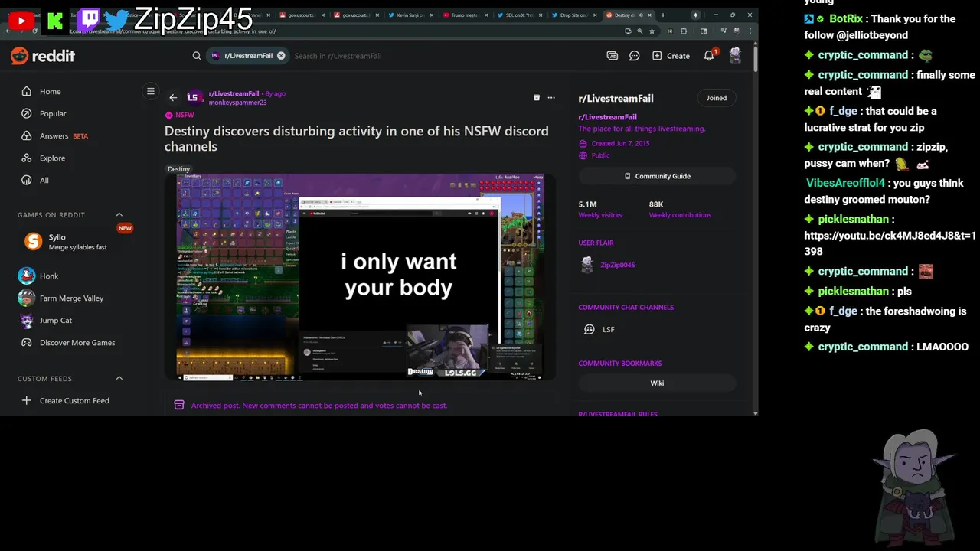Open monkeyspammer23 user profile
This screenshot has width=980, height=551.
(237, 103)
